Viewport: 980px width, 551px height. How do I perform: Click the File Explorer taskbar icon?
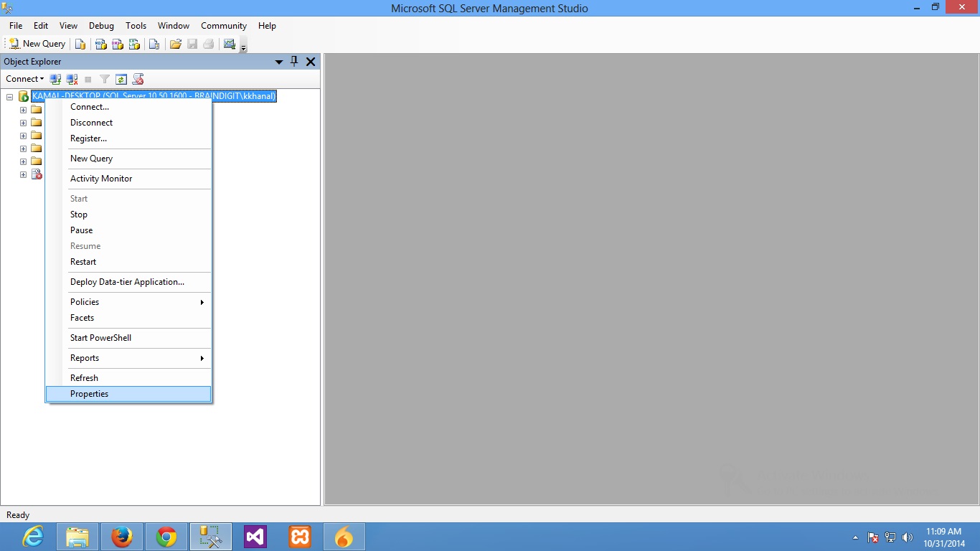[77, 537]
